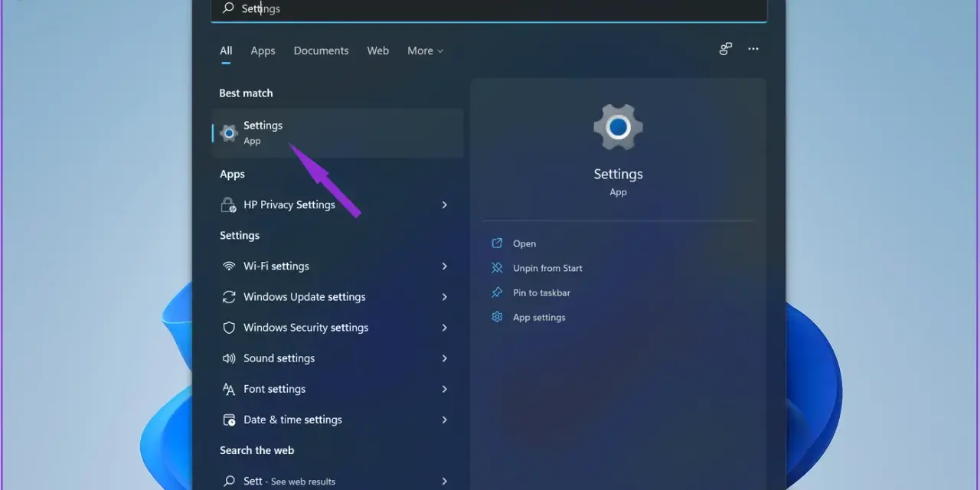The image size is (980, 490).
Task: Select the All search tab
Action: 226,51
